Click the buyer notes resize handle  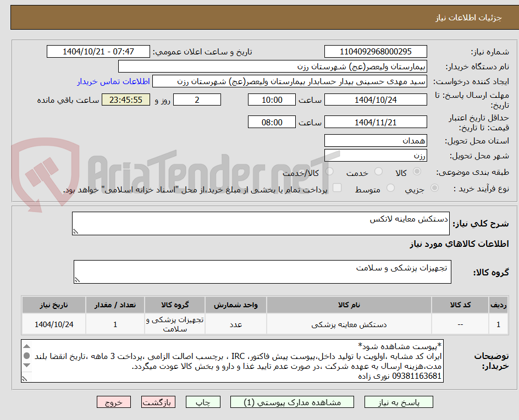click(x=25, y=378)
